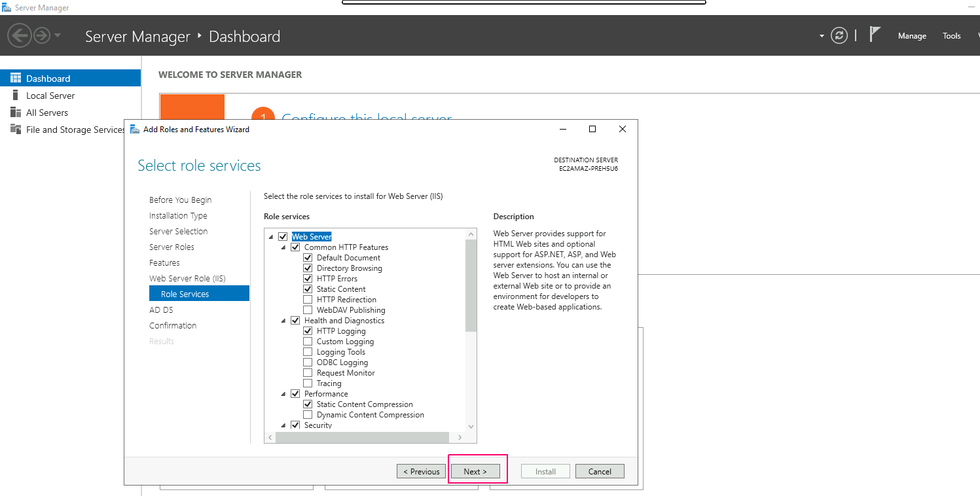Select the Security tree row label
980x496 pixels.
[318, 425]
